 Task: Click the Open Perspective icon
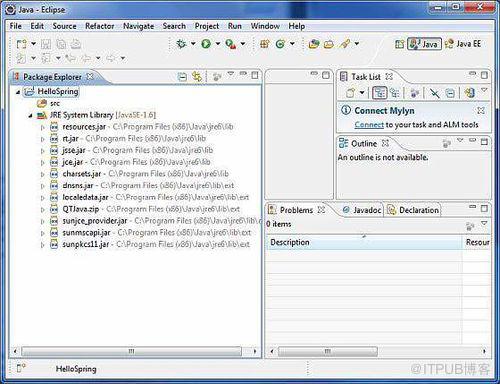click(399, 44)
